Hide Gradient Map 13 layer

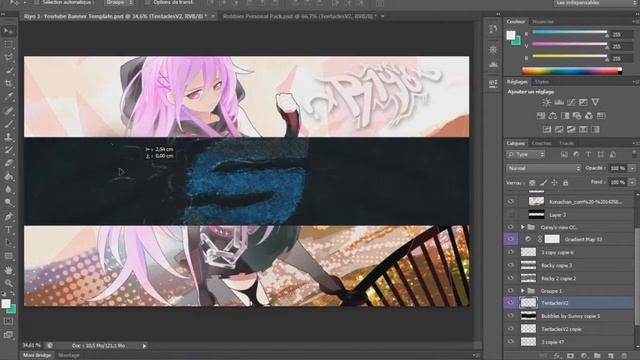pyautogui.click(x=511, y=239)
